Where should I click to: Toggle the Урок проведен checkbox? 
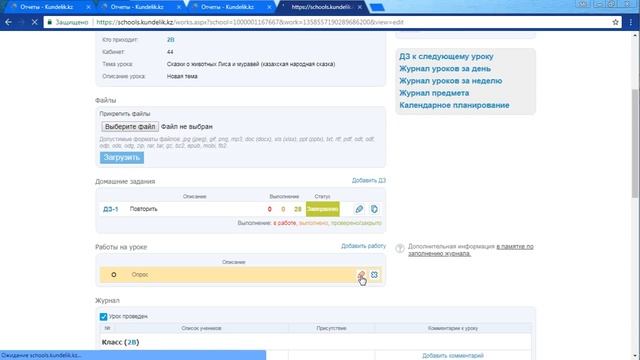pyautogui.click(x=103, y=316)
